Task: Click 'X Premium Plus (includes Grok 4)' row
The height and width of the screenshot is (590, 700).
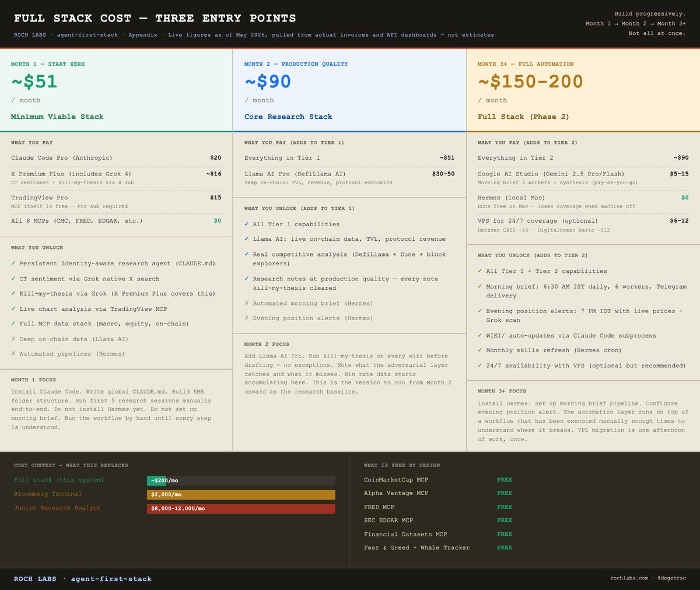Action: (x=116, y=178)
